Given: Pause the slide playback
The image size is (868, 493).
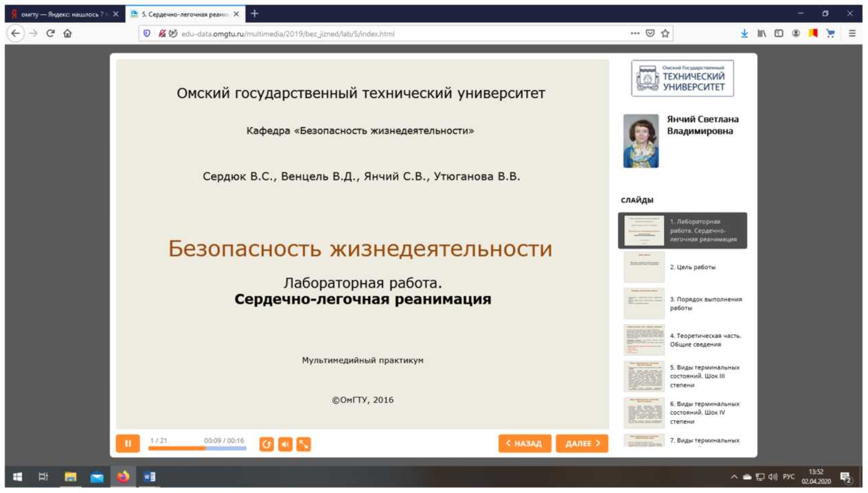Looking at the screenshot, I should point(128,444).
